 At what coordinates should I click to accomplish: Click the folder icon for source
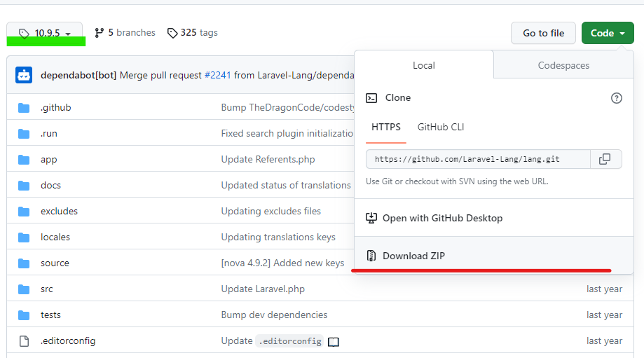[24, 263]
